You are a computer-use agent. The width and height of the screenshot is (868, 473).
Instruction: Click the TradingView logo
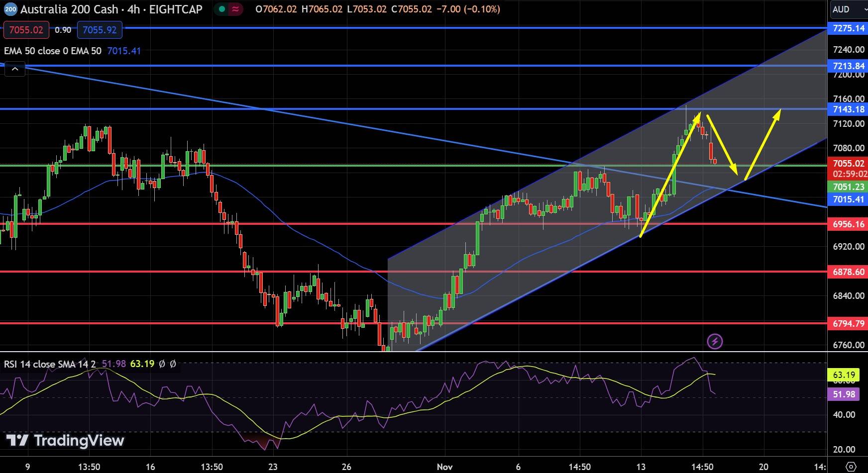tap(65, 441)
